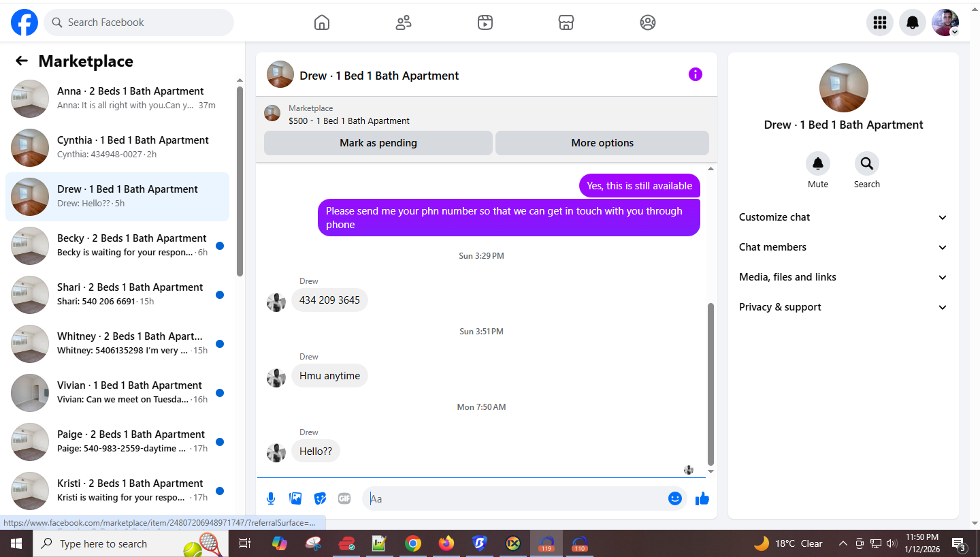Viewport: 980px width, 557px height.
Task: Open the account profile picture menu
Action: coord(945,22)
